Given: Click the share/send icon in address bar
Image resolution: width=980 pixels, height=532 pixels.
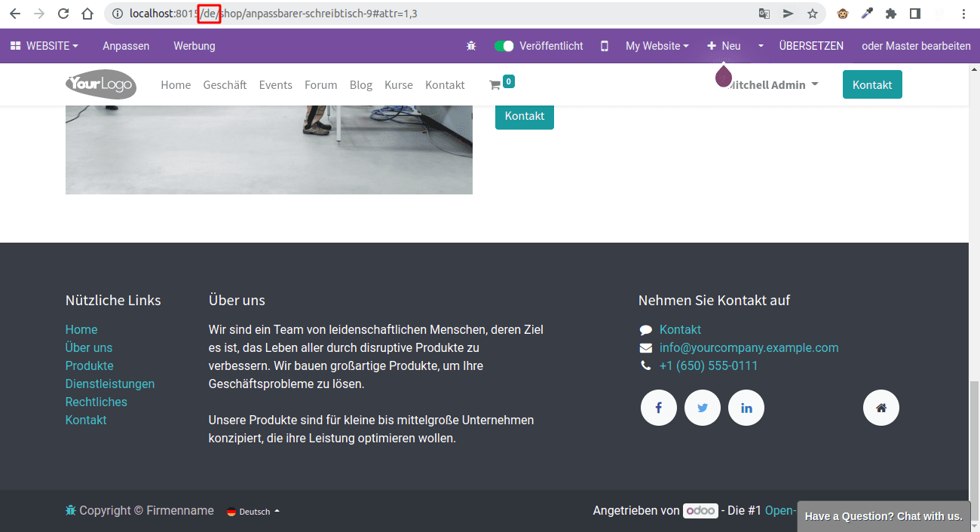Looking at the screenshot, I should (x=789, y=14).
